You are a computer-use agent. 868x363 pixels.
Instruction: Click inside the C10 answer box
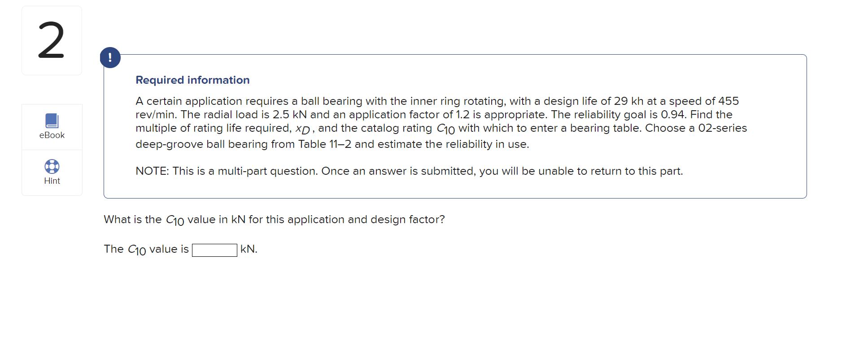(214, 250)
